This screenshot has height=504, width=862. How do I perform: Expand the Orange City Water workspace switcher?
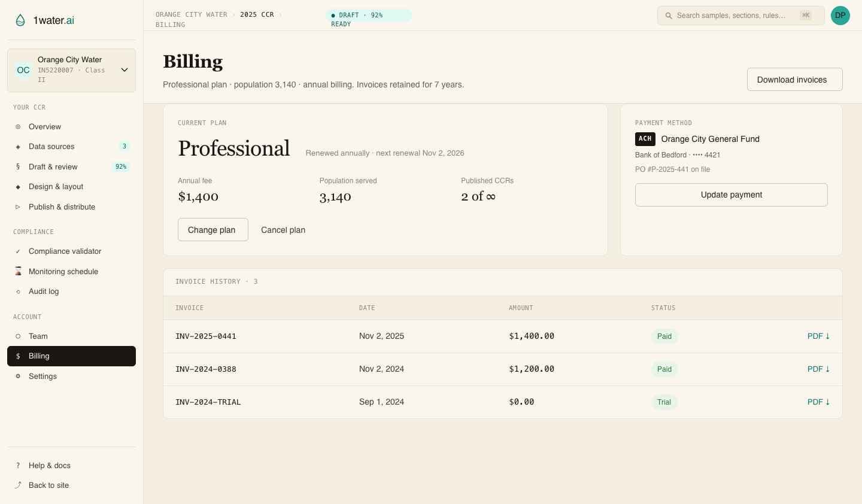coord(125,69)
